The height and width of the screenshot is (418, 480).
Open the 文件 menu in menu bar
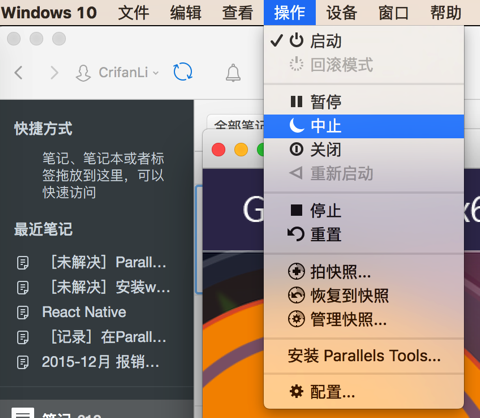(133, 13)
